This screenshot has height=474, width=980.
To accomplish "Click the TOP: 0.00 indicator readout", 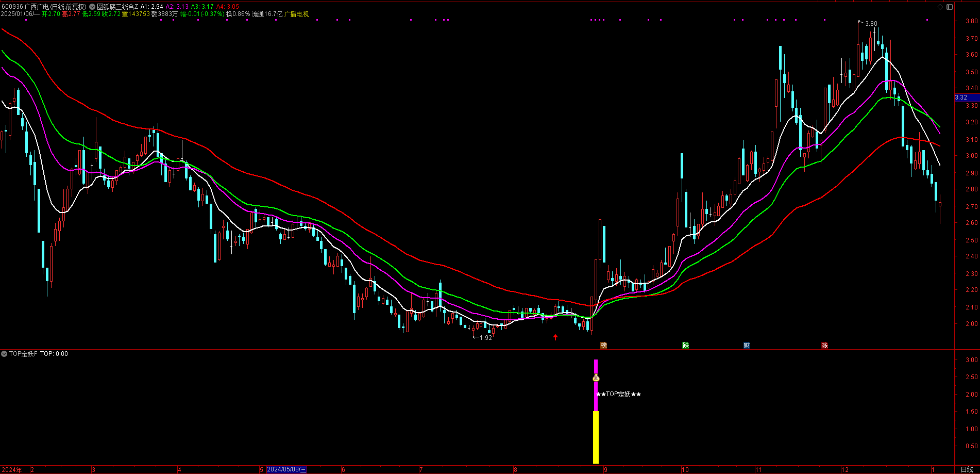I will click(x=54, y=354).
